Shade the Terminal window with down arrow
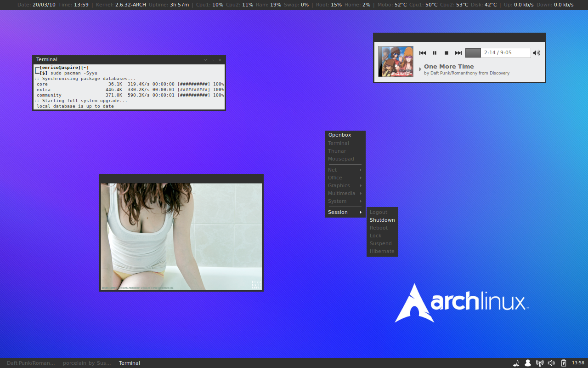588x368 pixels. 205,60
